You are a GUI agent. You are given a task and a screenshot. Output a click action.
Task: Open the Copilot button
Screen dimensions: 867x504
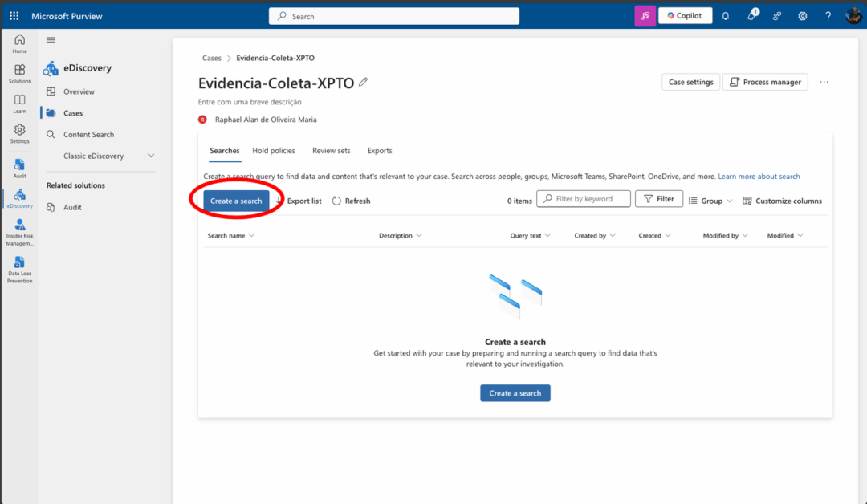[685, 16]
